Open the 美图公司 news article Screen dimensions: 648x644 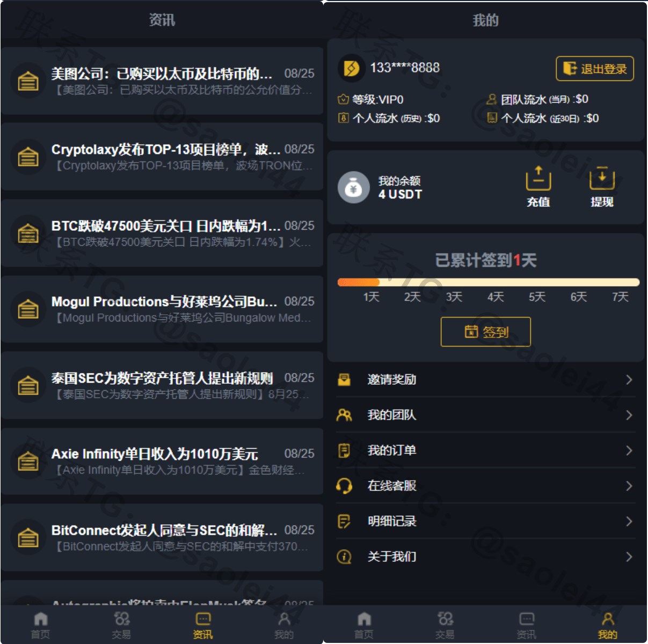162,81
